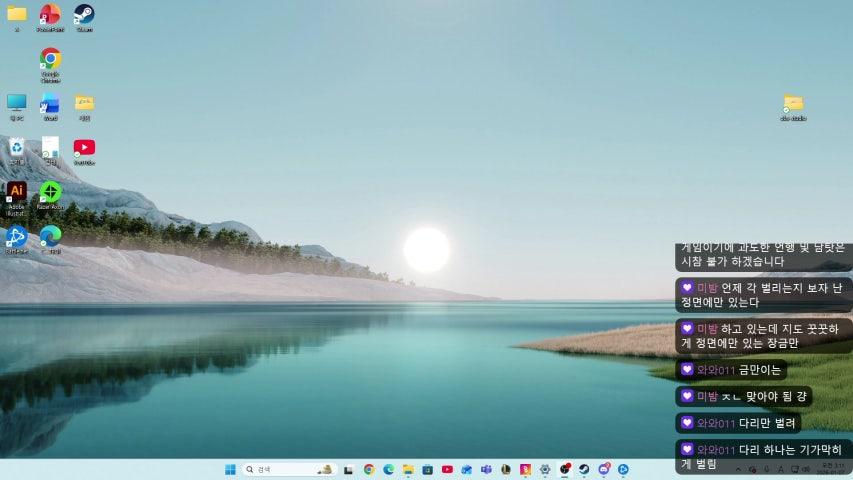
Task: Open Steam from the taskbar
Action: [x=584, y=469]
